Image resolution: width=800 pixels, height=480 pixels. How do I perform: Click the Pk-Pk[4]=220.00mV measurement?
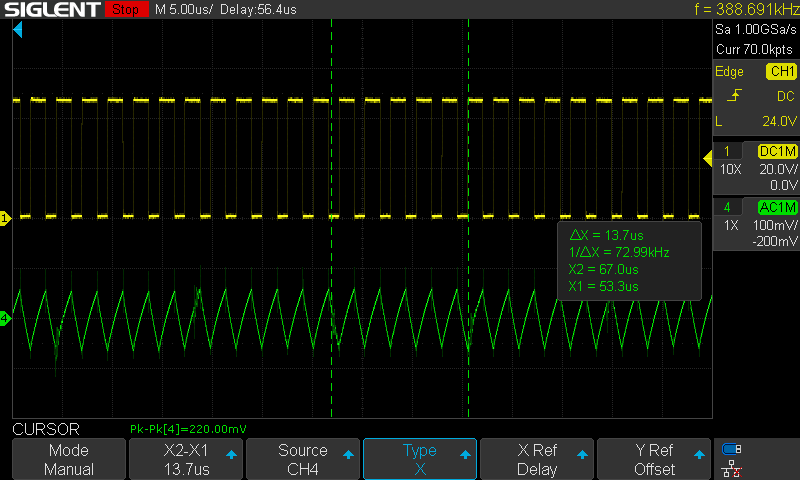pos(188,429)
